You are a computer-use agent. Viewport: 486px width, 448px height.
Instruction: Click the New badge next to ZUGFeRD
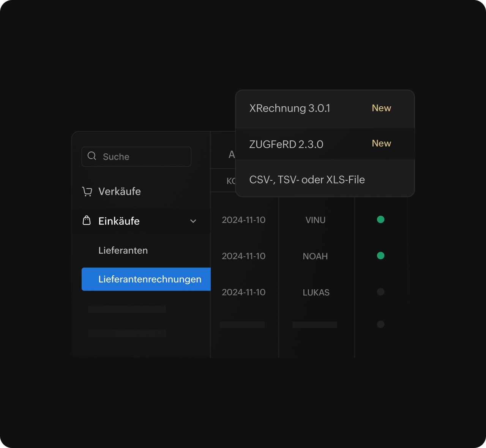(381, 144)
